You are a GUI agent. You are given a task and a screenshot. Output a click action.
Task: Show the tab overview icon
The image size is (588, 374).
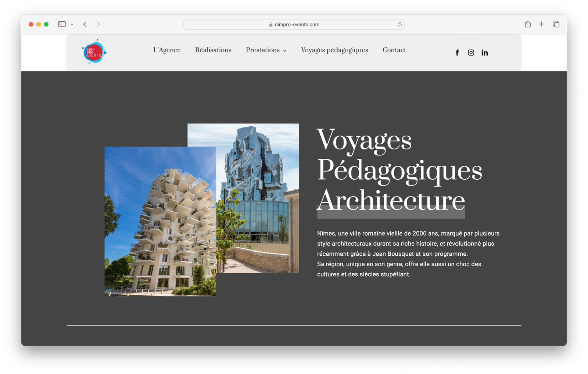pos(556,24)
